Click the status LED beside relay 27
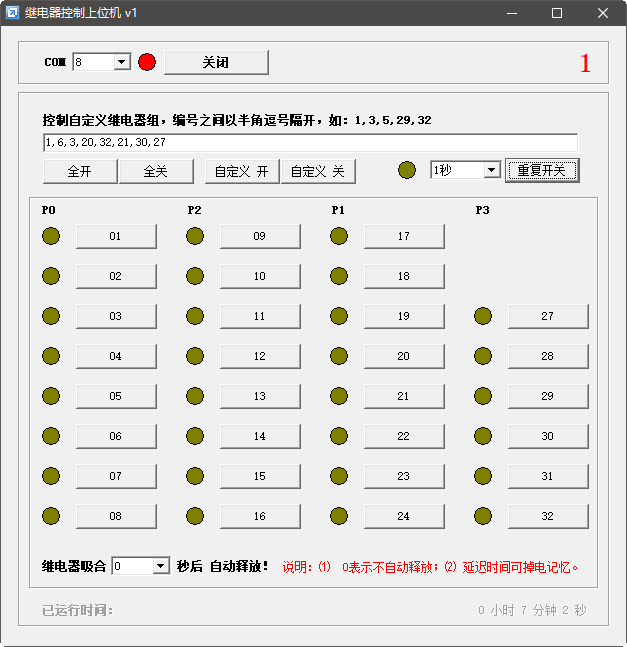This screenshot has width=627, height=647. click(x=483, y=316)
